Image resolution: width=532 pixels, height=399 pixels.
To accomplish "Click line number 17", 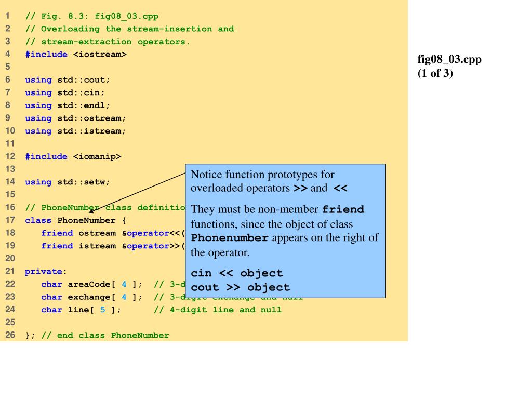I will click(10, 220).
